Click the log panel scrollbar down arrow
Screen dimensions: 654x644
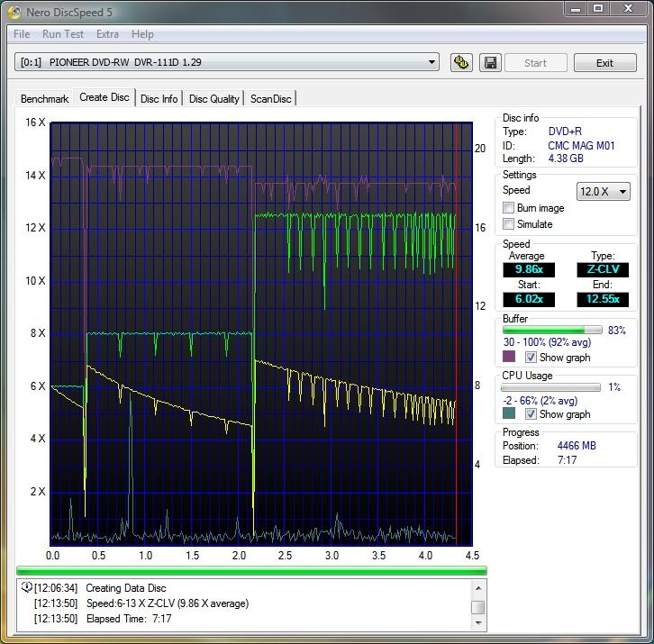click(x=478, y=622)
